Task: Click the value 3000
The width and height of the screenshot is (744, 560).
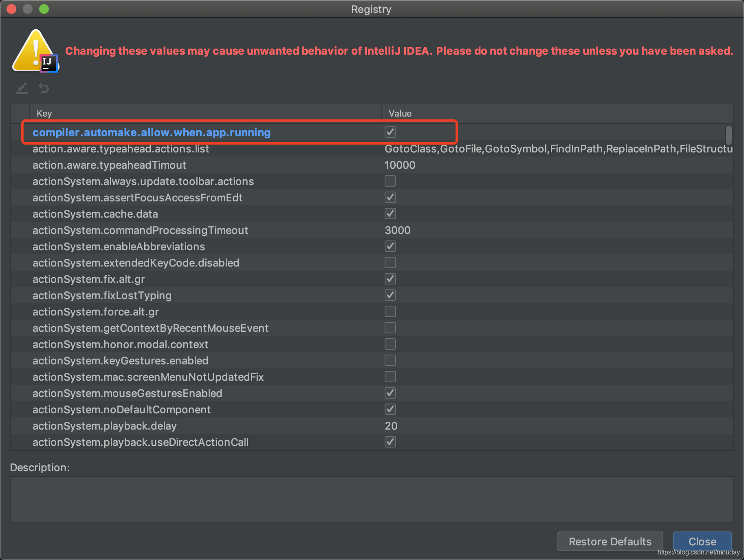Action: (397, 230)
